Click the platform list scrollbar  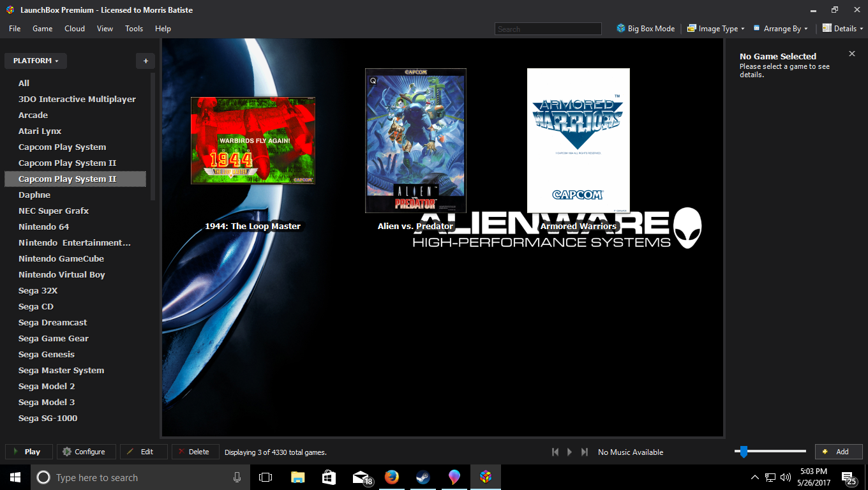153,137
